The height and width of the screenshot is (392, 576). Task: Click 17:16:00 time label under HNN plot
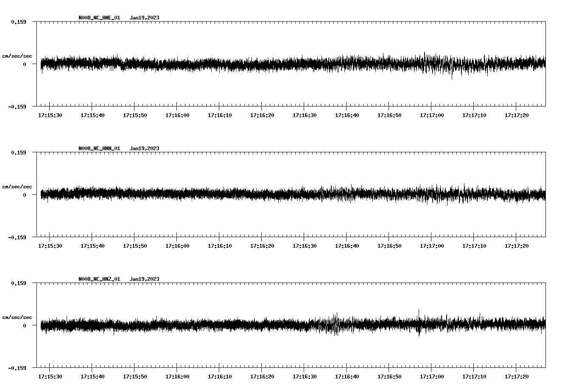[177, 246]
